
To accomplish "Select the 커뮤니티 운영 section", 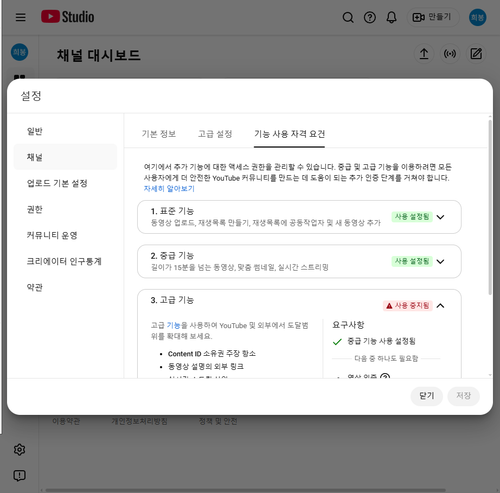I will coord(65,235).
